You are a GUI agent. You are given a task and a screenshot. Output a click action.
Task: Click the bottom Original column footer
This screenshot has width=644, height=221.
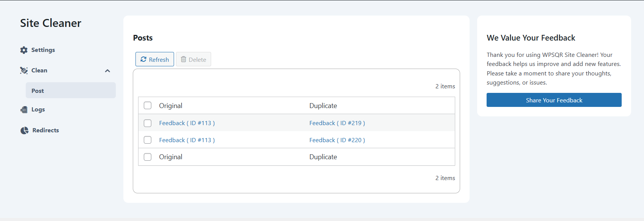tap(171, 157)
